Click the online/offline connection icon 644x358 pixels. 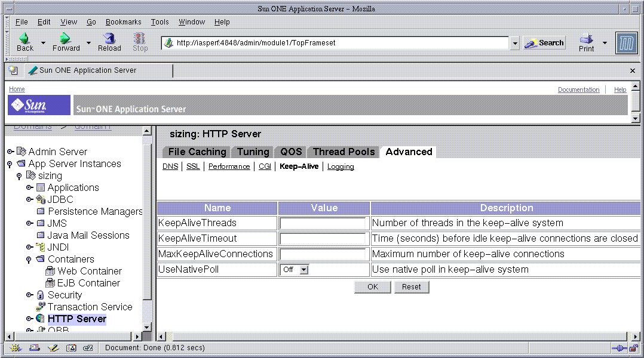coord(620,348)
